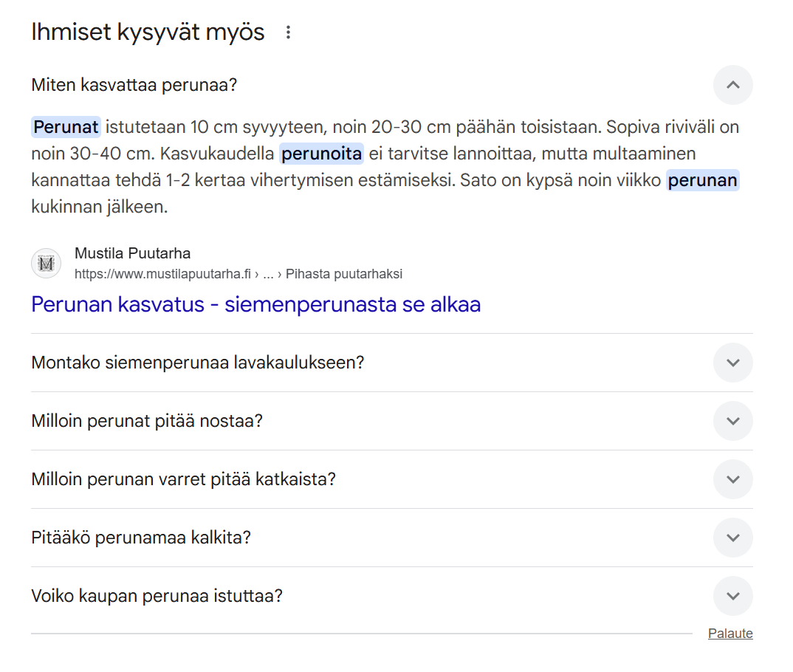
Task: Click the "Palaute" feedback link
Action: (730, 633)
